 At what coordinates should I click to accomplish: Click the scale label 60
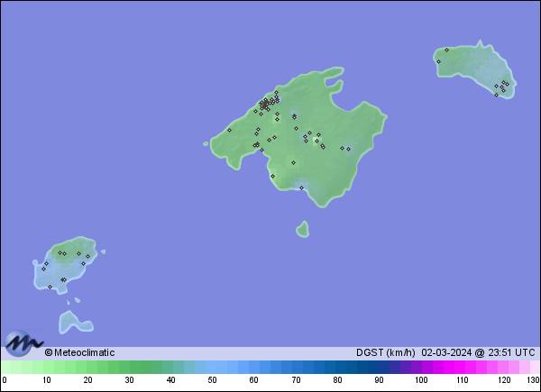pyautogui.click(x=254, y=380)
